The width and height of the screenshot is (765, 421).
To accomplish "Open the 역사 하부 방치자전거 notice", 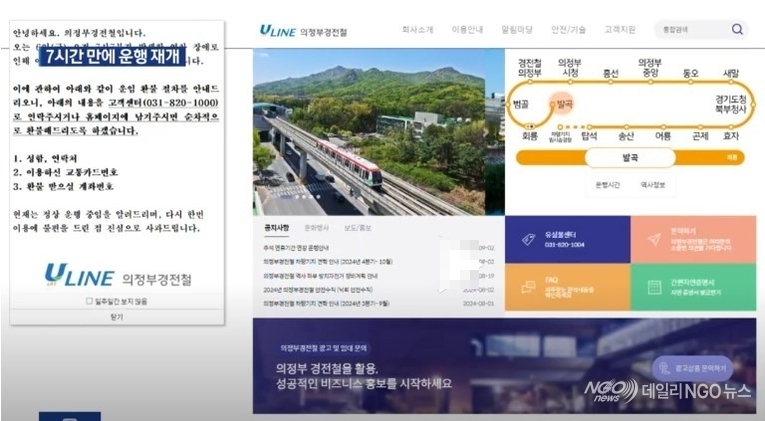I will (320, 276).
